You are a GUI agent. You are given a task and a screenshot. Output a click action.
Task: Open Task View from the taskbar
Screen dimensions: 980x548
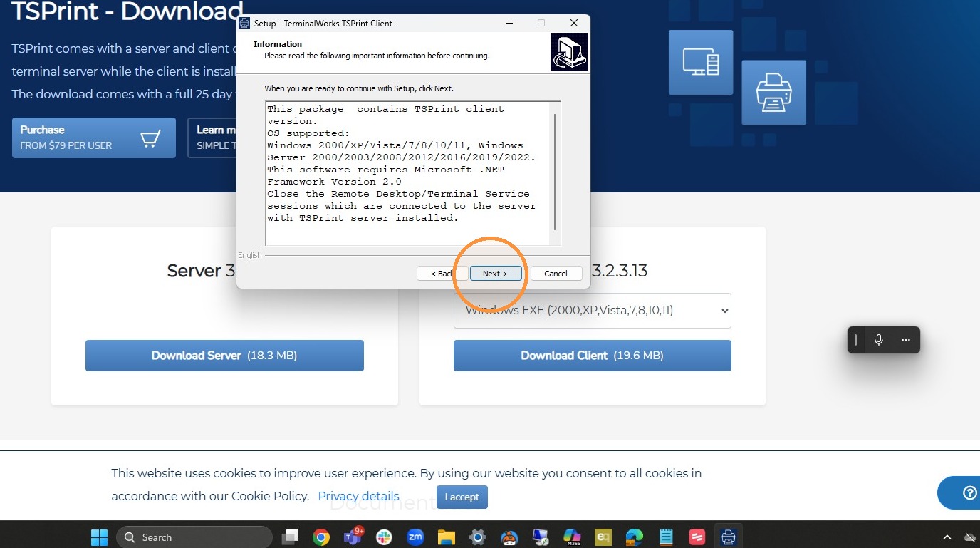pyautogui.click(x=290, y=537)
